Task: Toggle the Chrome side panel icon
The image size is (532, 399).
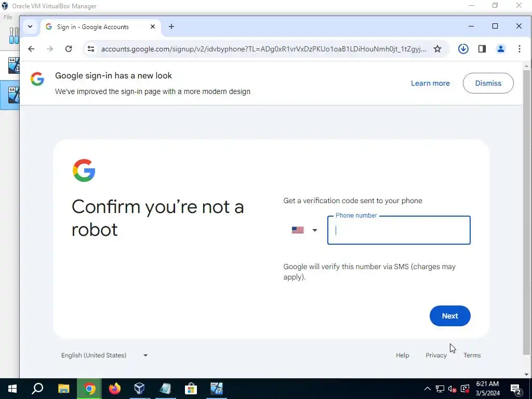Action: (482, 49)
